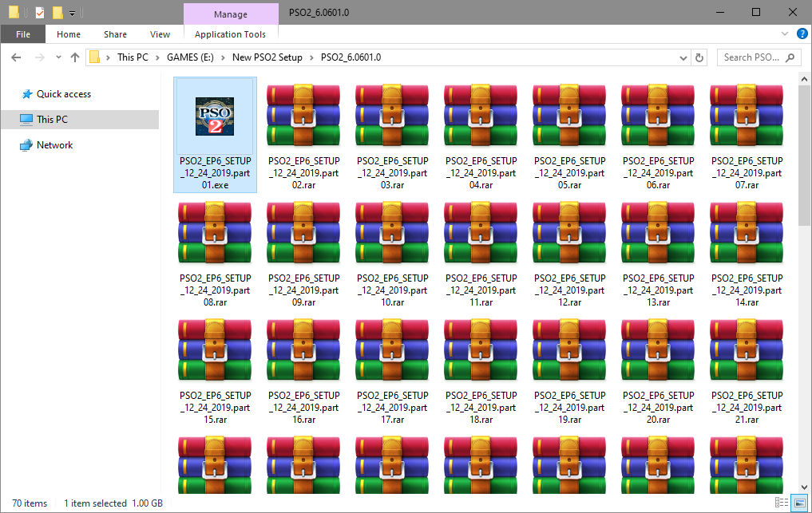812x513 pixels.
Task: Select the part19.rar archive icon
Action: (x=569, y=350)
